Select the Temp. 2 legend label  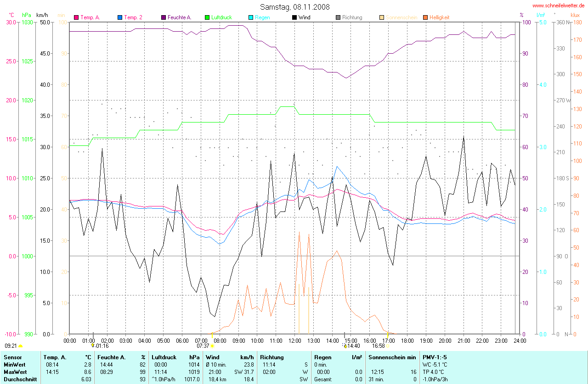click(x=133, y=17)
